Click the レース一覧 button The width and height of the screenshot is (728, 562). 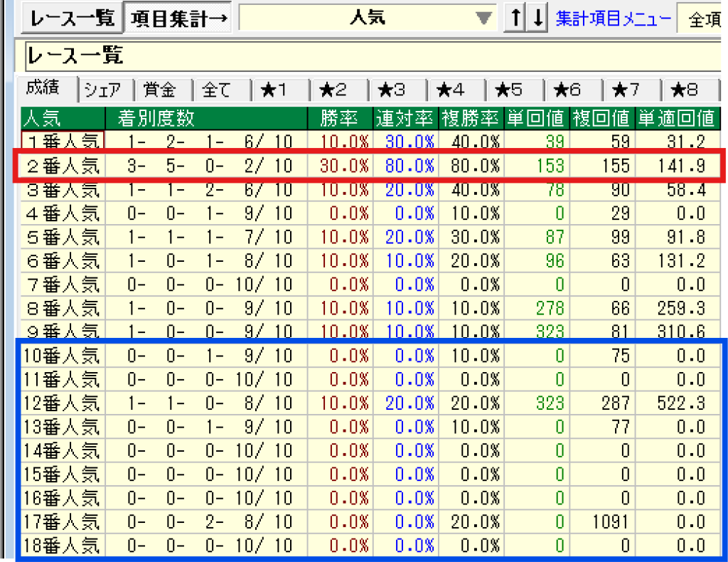(x=68, y=18)
